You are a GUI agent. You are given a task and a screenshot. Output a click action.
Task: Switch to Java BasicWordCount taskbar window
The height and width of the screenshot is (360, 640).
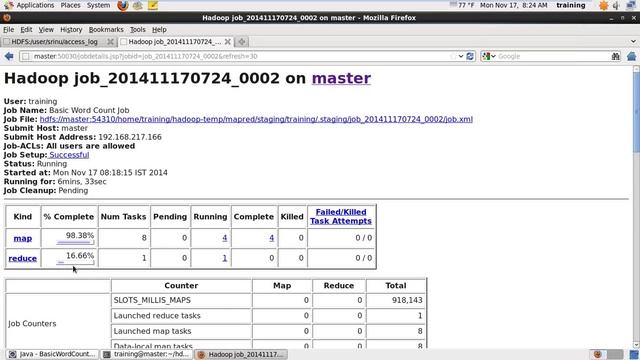tap(53, 354)
